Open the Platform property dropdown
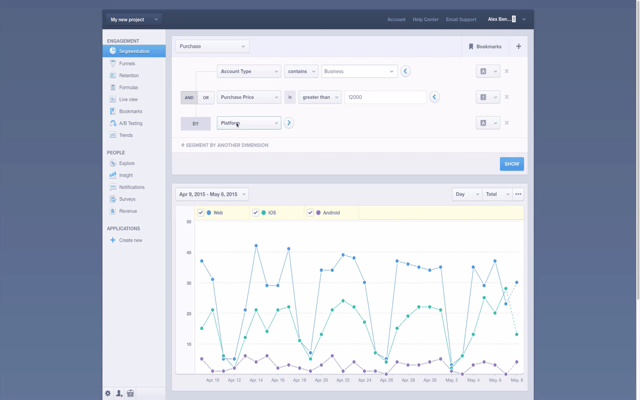Screen dimensions: 640x400 point(249,123)
